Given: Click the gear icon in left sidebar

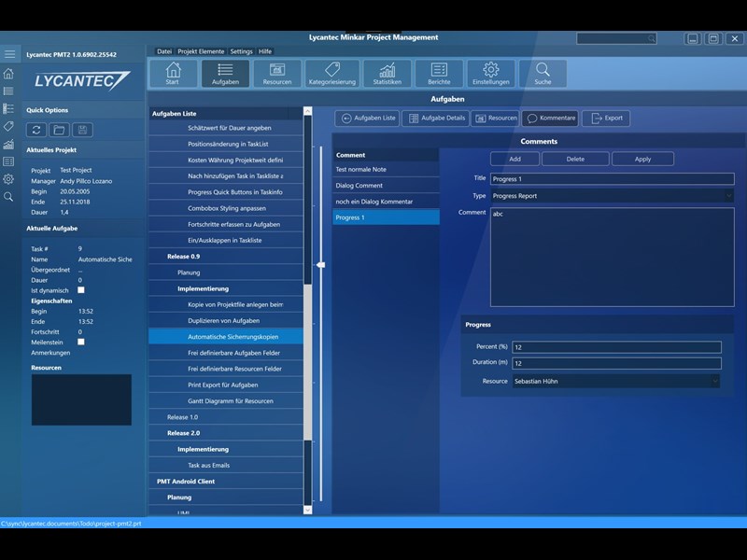Looking at the screenshot, I should 8,179.
